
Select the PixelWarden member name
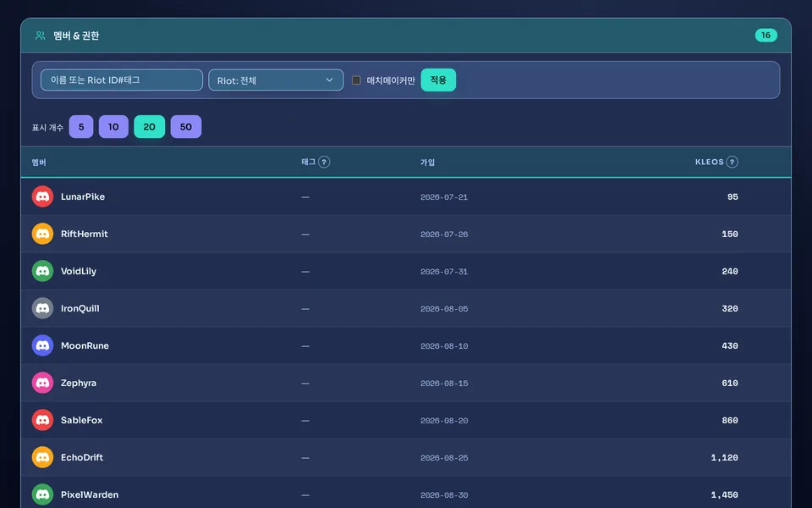pyautogui.click(x=90, y=495)
